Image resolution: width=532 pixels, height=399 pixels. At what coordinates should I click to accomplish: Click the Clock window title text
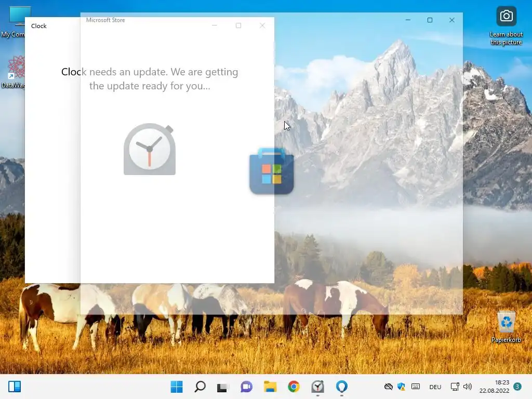38,26
